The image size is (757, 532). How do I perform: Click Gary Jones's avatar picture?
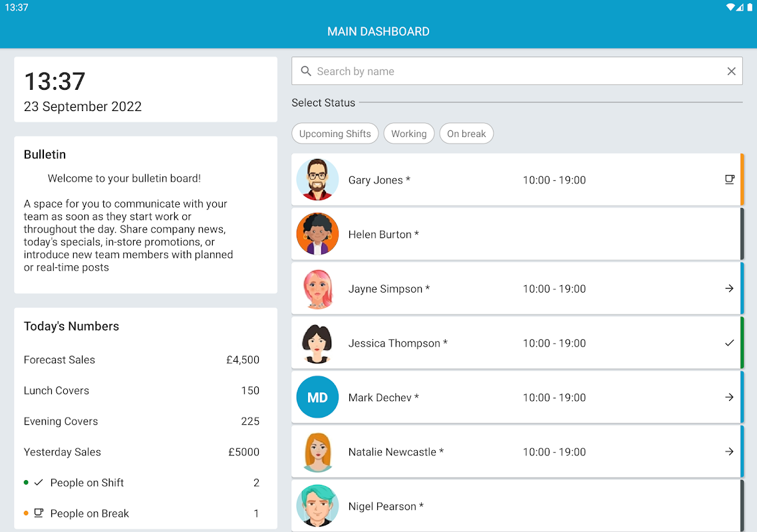pos(317,180)
